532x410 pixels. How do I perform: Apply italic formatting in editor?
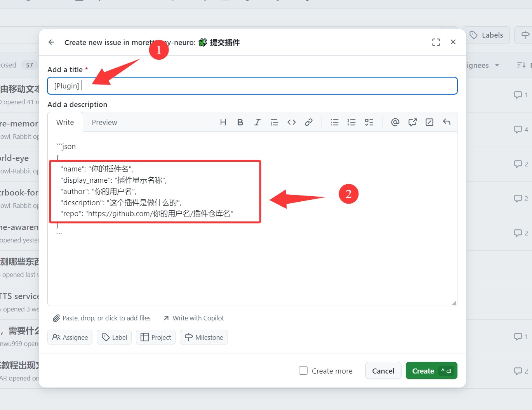click(x=257, y=123)
